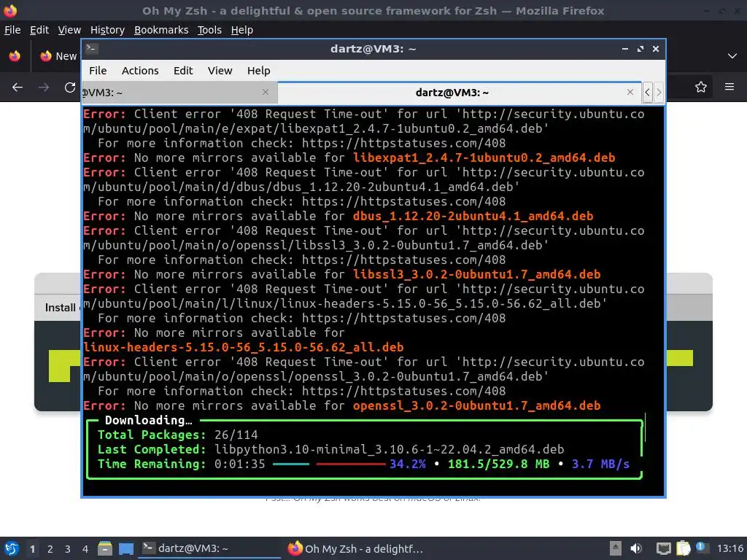Click the update notifier tray icon
747x560 pixels.
click(x=701, y=548)
